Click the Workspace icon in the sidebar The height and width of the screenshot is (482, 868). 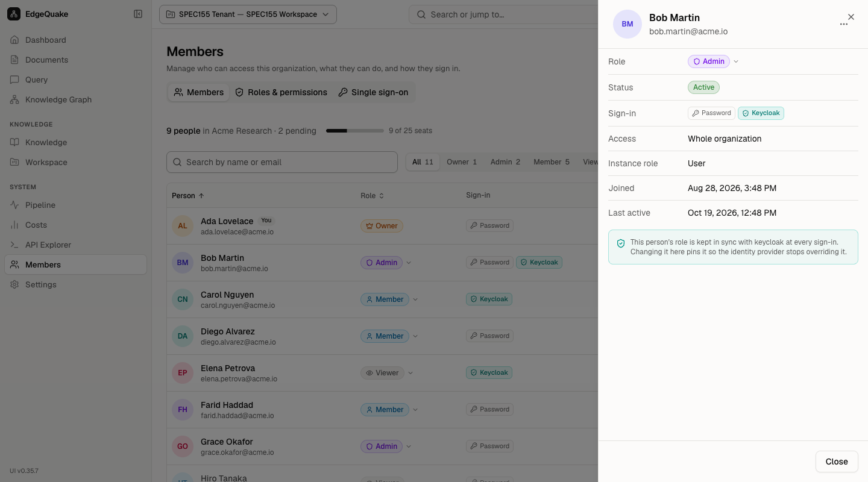pyautogui.click(x=14, y=162)
